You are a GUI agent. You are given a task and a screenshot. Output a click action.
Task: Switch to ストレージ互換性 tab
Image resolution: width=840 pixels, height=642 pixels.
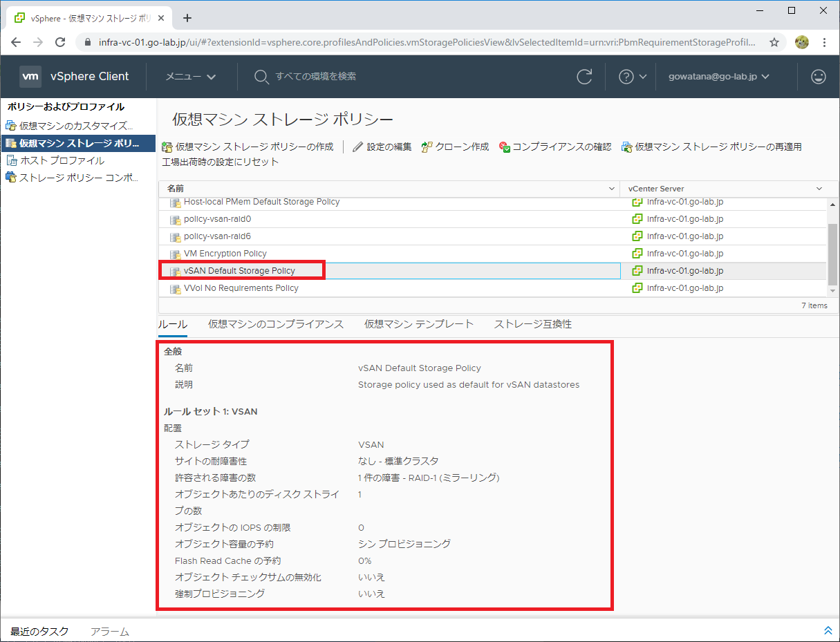pos(533,324)
